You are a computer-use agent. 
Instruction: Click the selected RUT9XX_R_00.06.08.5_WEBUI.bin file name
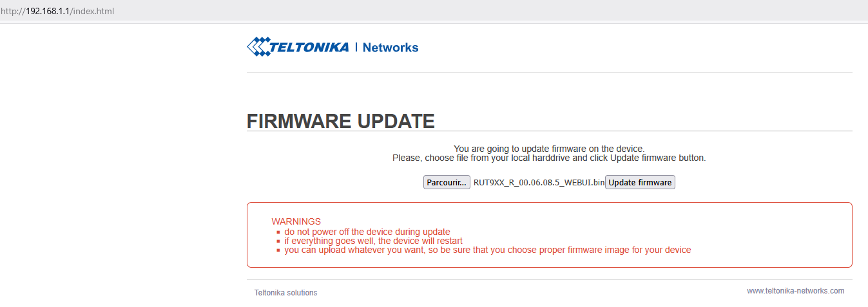(x=539, y=183)
